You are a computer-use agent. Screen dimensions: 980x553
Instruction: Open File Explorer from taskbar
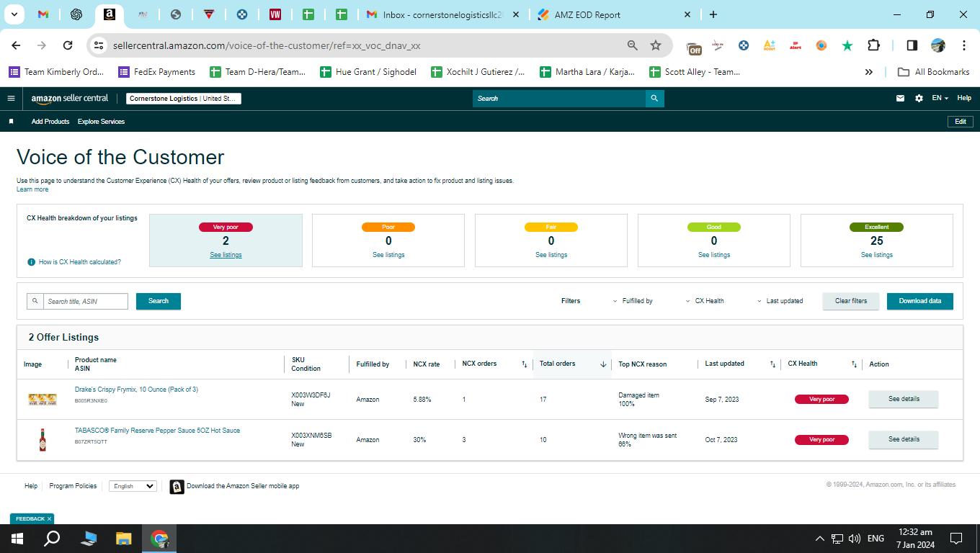pyautogui.click(x=124, y=539)
